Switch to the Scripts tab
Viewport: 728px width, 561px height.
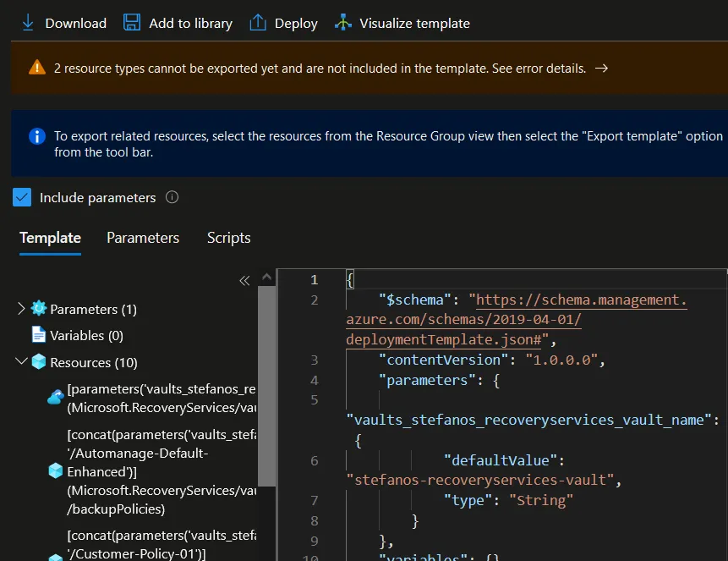point(229,238)
